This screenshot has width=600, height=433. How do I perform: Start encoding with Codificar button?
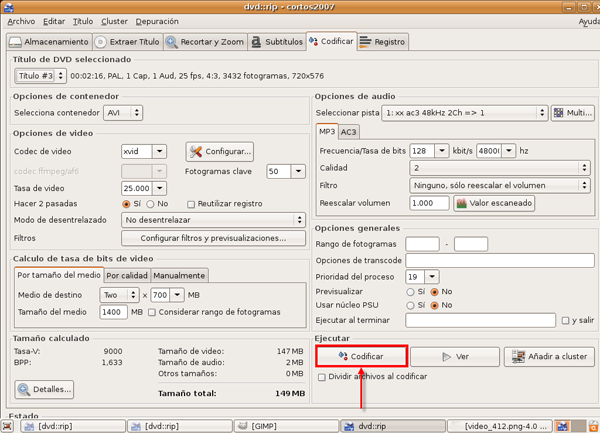[x=361, y=356]
